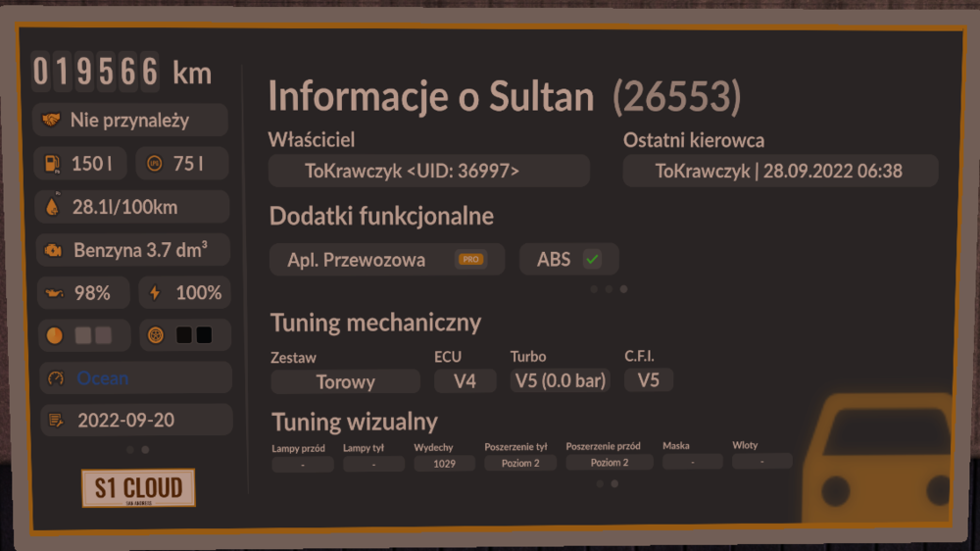Viewport: 980px width, 551px height.
Task: Select second page dot under Tuning wizualny
Action: click(x=614, y=484)
